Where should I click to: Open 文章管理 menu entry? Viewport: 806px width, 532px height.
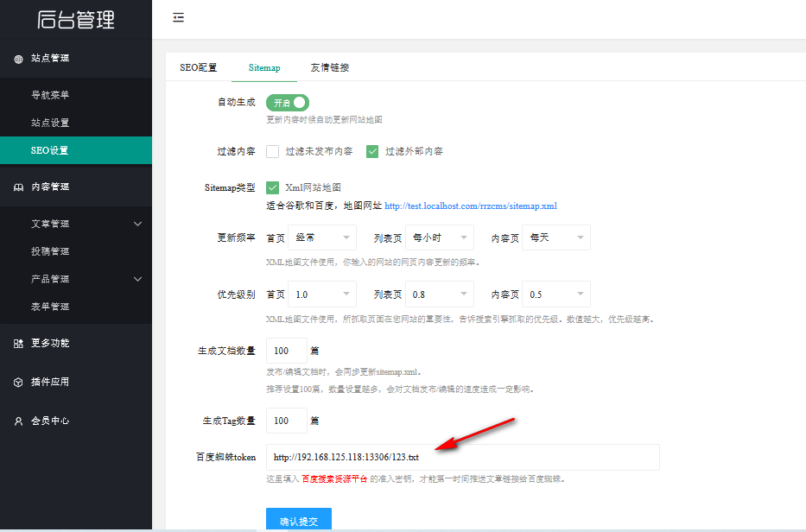pos(76,224)
